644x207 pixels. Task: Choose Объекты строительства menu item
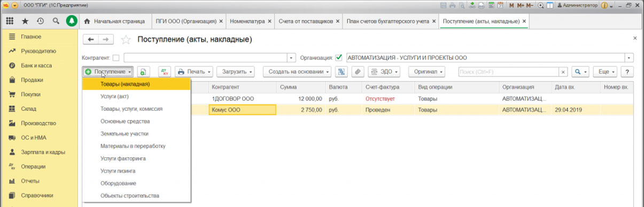[x=136, y=196]
